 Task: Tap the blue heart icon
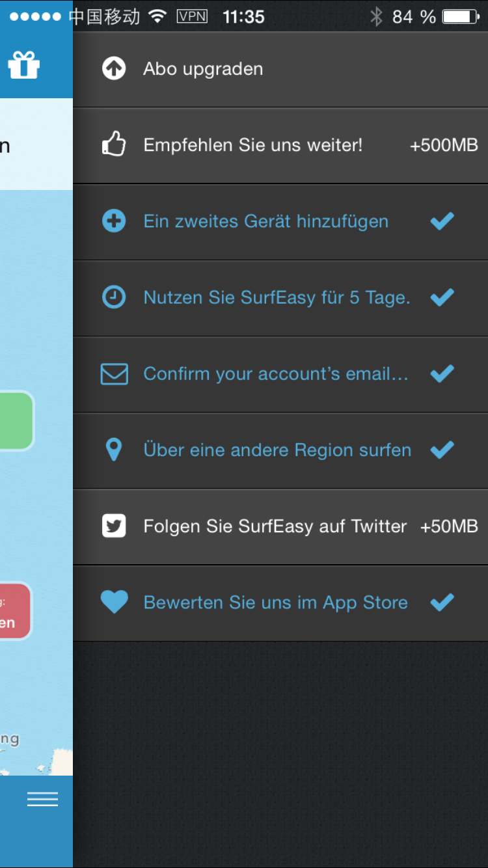click(x=114, y=602)
